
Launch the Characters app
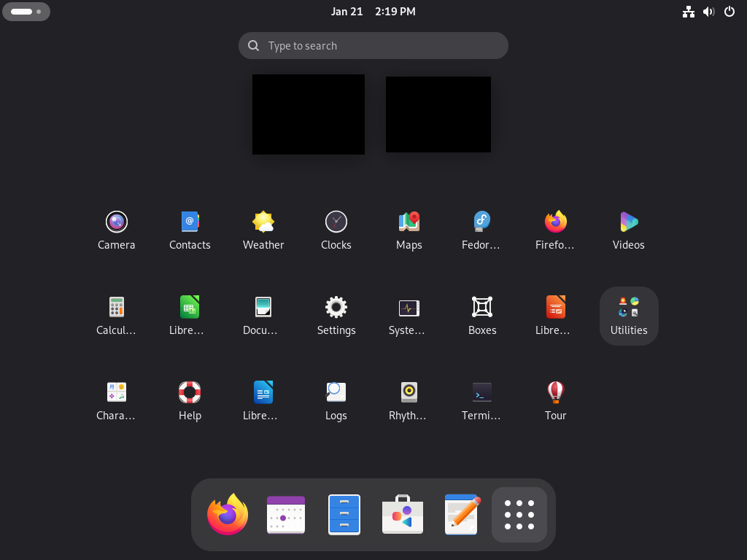coord(116,401)
